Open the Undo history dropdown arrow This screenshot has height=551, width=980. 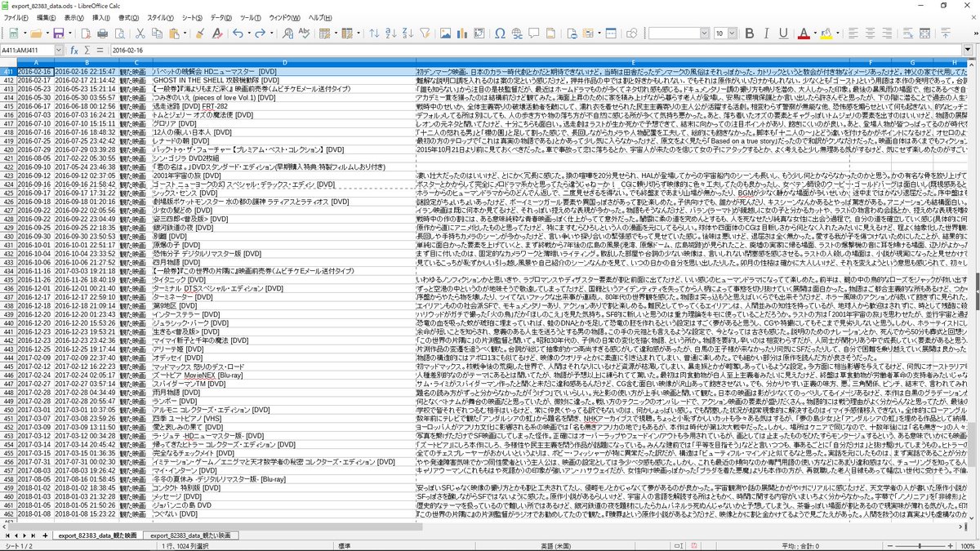click(x=249, y=33)
